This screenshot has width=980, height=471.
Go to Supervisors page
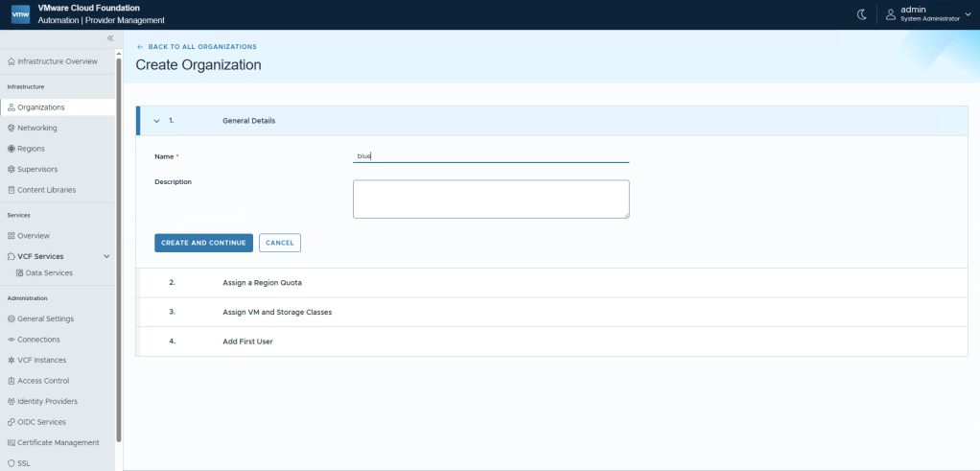[36, 169]
